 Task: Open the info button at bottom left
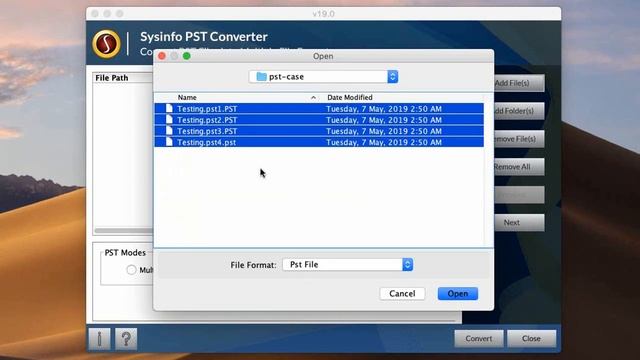99,339
